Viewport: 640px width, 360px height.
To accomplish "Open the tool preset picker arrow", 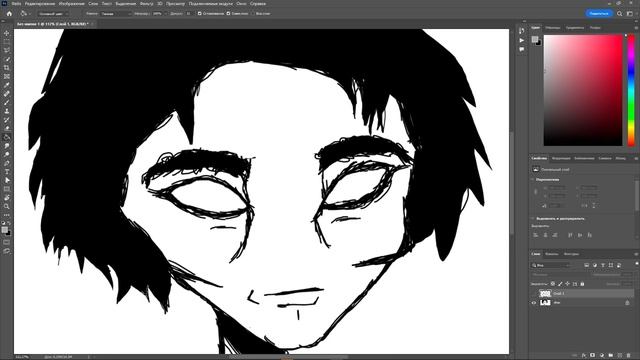I will click(x=30, y=13).
